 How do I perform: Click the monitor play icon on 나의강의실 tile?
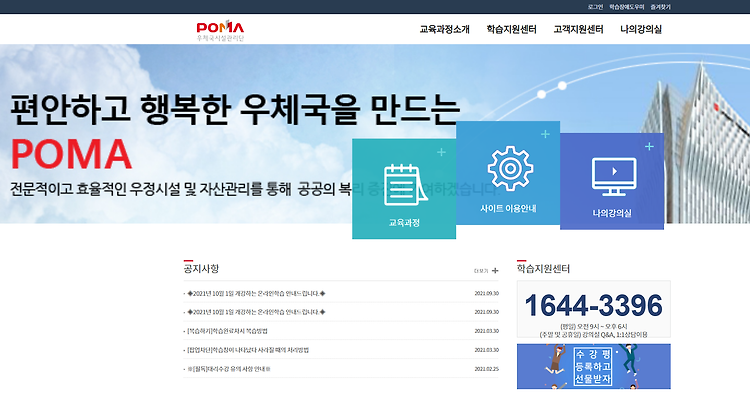614,176
